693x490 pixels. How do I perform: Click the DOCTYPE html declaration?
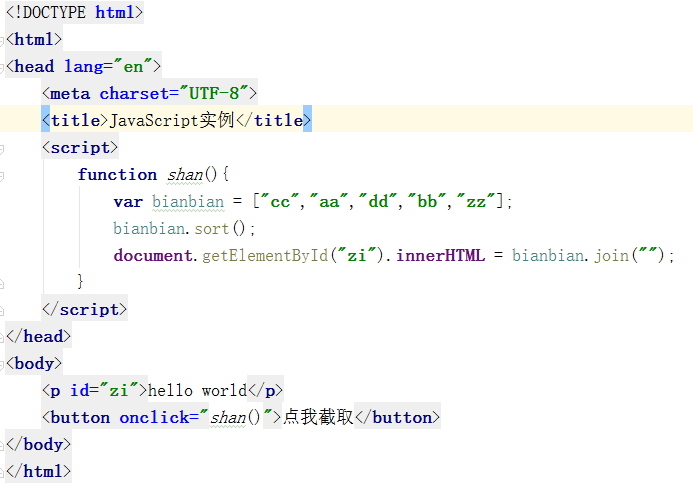click(75, 13)
